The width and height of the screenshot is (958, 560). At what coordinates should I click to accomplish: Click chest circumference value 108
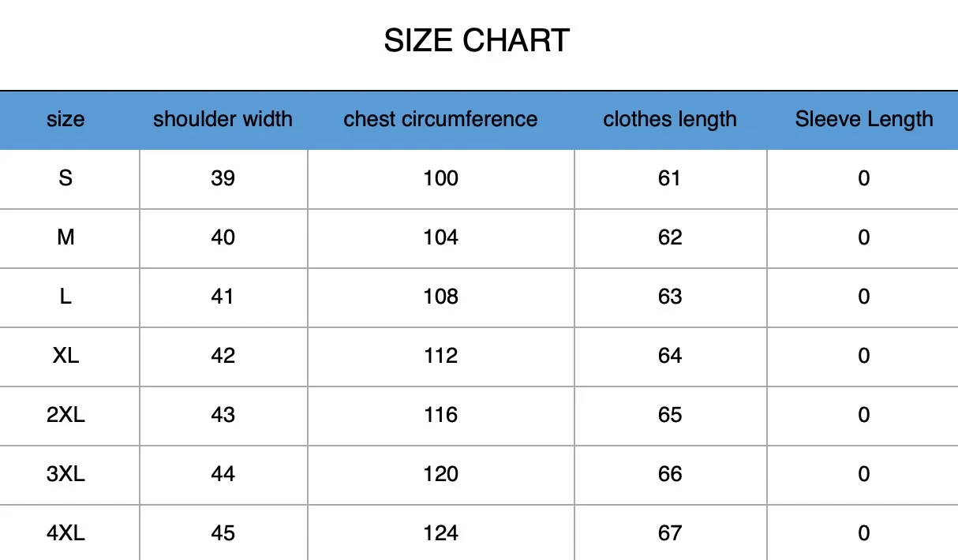(440, 297)
